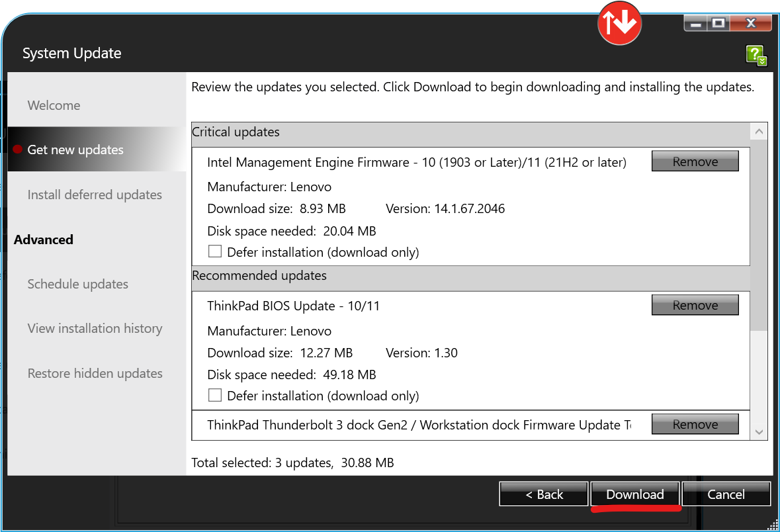
Task: Remove Thunderbolt 3 dock Firmware update
Action: click(695, 424)
